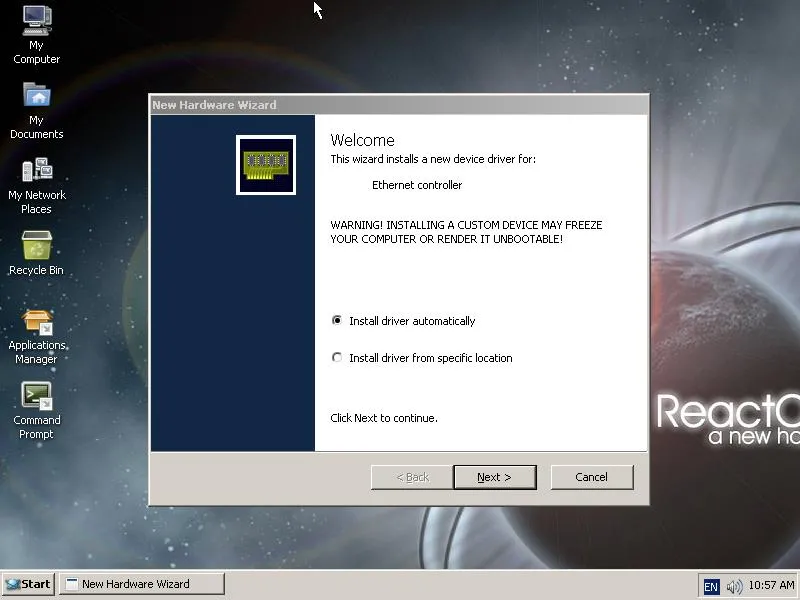Screen dimensions: 800x600
Task: Click the disabled Back button
Action: (x=410, y=477)
